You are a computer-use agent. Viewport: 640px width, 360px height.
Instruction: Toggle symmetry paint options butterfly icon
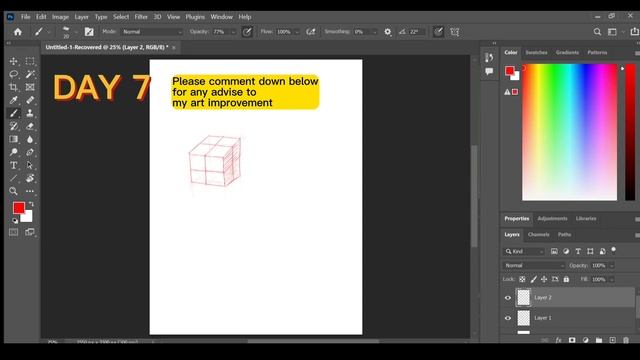tap(455, 32)
